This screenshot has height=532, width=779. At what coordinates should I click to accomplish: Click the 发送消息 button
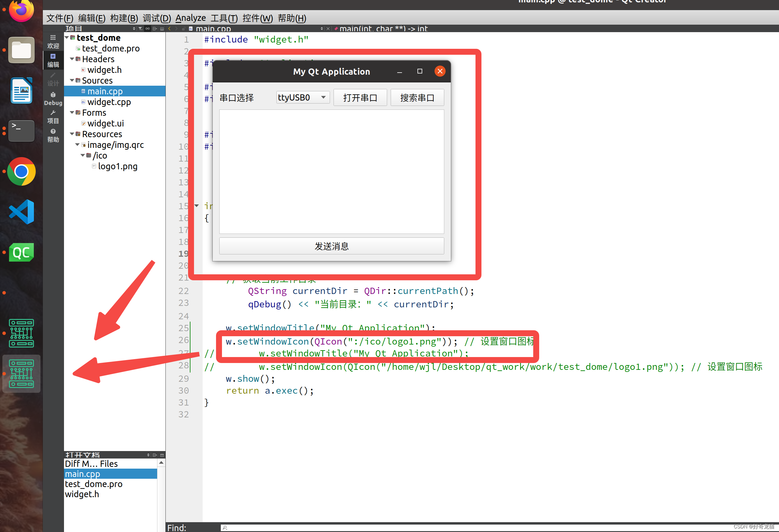(331, 246)
